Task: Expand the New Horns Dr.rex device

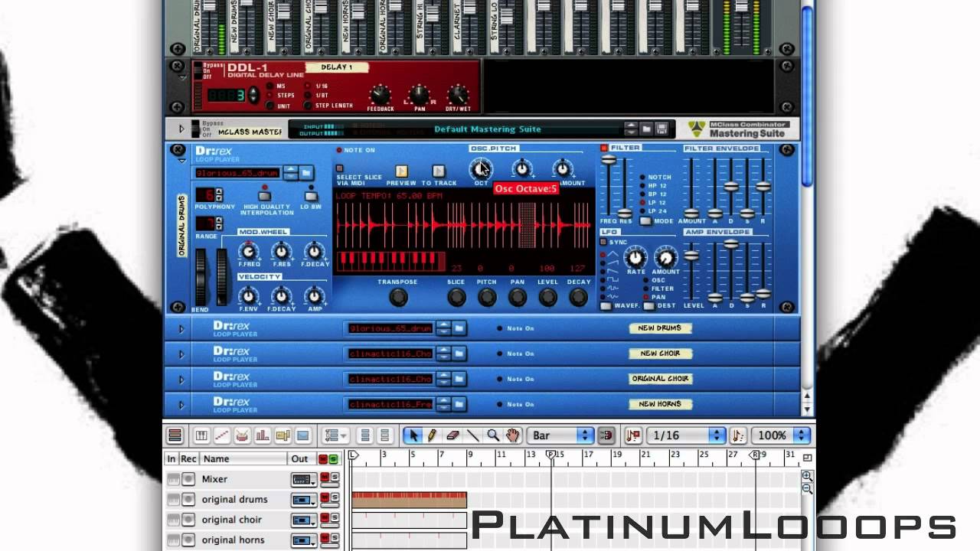Action: (181, 405)
